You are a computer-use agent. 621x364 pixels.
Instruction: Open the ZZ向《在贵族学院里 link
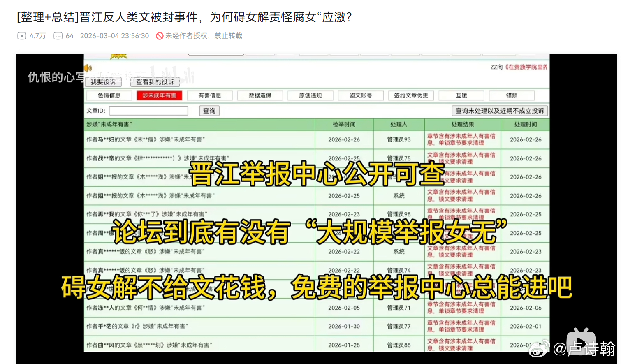coord(519,67)
